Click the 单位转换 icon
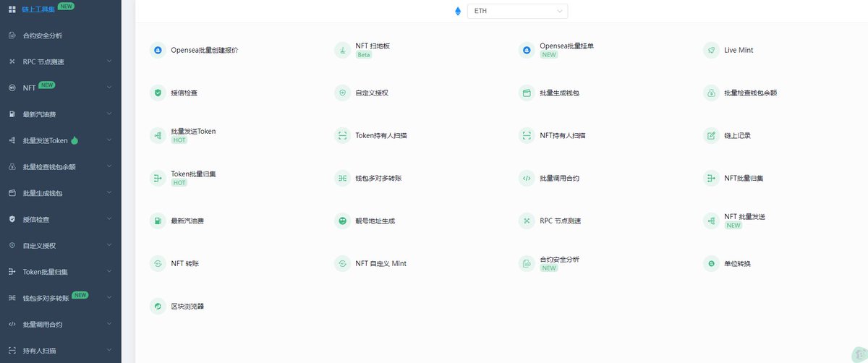Viewport: 868px width, 363px height. 711,264
